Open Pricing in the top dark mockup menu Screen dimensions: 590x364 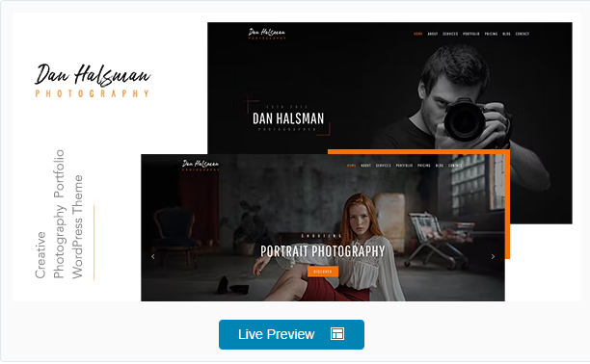pos(491,34)
